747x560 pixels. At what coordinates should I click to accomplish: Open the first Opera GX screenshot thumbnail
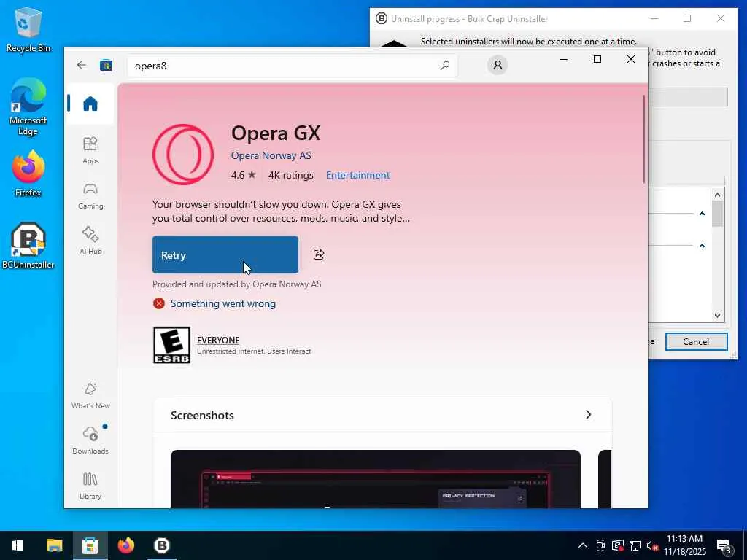coord(376,478)
